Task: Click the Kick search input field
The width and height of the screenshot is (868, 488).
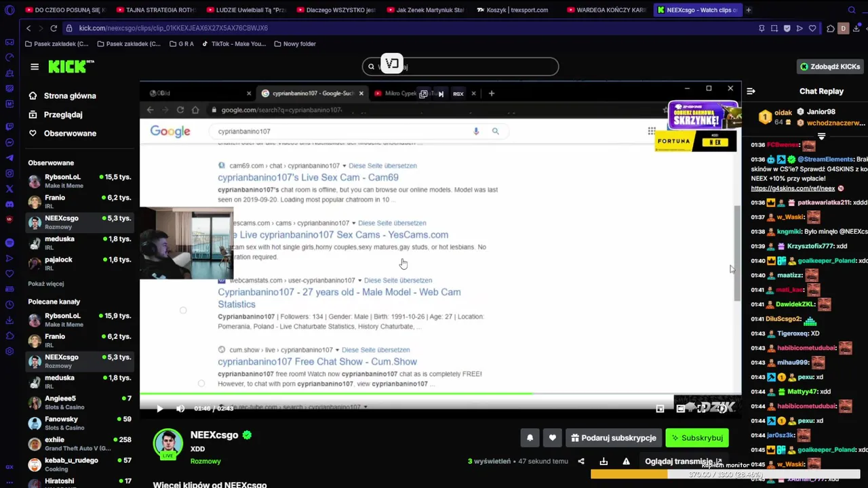Action: click(461, 66)
